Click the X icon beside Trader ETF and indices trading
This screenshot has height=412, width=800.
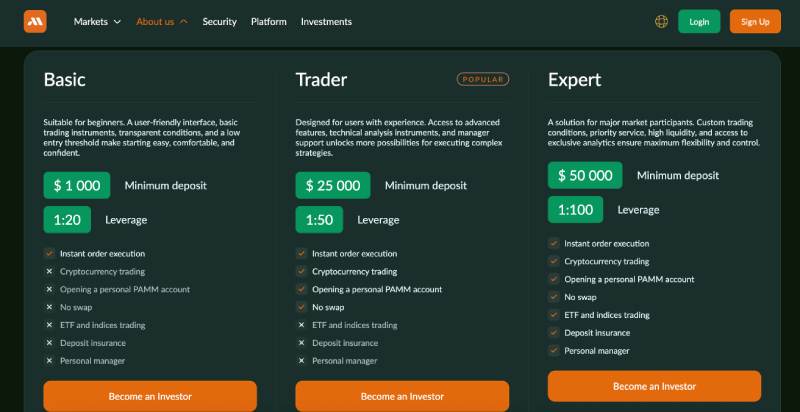pos(301,325)
